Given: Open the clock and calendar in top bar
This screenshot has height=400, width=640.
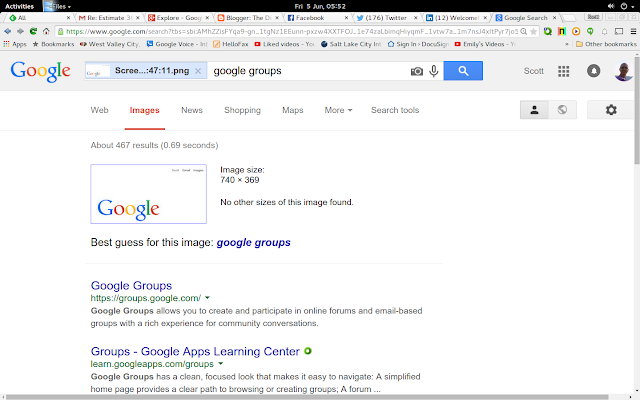Looking at the screenshot, I should coord(320,7).
